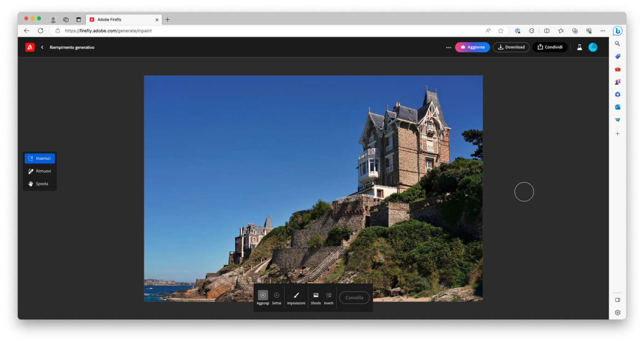Open the sidebar Shopping tag icon

coord(617,56)
